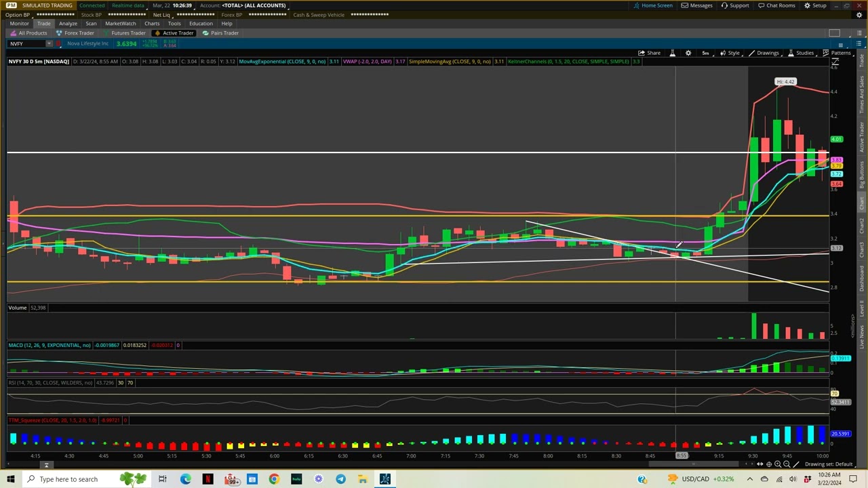Image resolution: width=868 pixels, height=488 pixels.
Task: Expand the symbol selector dropdown arrow
Action: [x=49, y=43]
